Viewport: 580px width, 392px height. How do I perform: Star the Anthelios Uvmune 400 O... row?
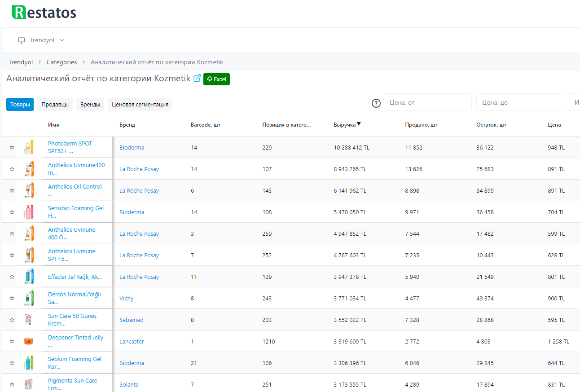click(12, 233)
